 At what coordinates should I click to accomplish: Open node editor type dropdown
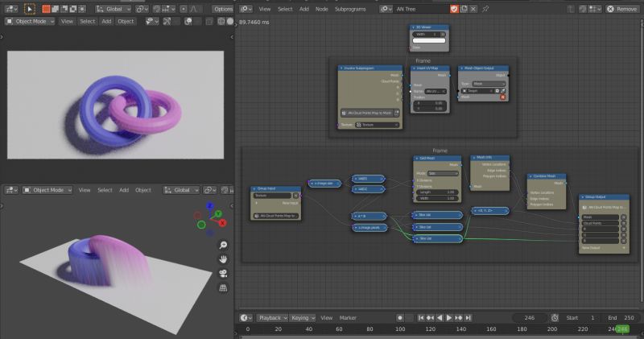tap(246, 9)
